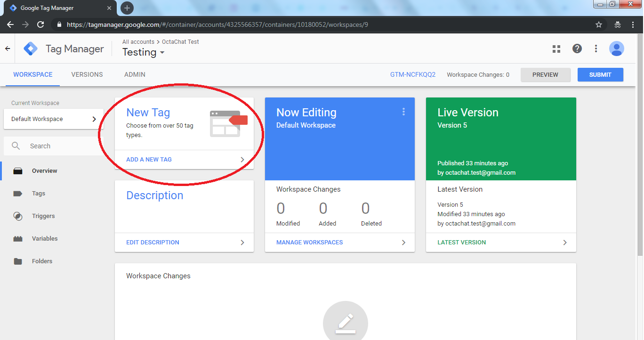
Task: Click the back arrow beside Tag Manager logo
Action: (x=8, y=49)
